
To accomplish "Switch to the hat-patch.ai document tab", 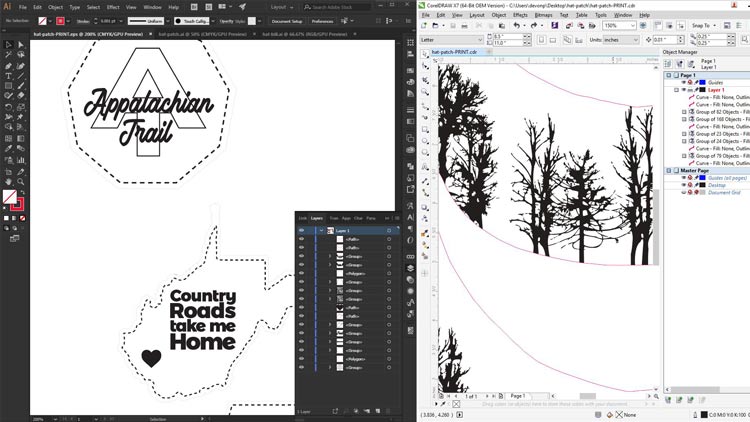I will point(202,34).
